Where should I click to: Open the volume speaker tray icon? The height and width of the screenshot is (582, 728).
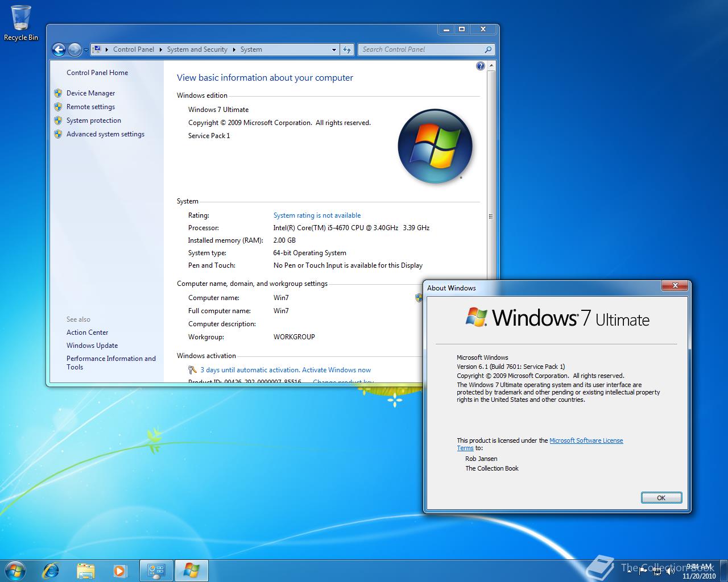[x=671, y=571]
